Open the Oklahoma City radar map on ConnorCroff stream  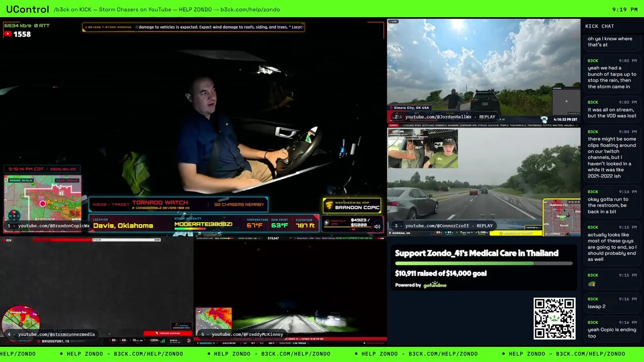tap(561, 217)
